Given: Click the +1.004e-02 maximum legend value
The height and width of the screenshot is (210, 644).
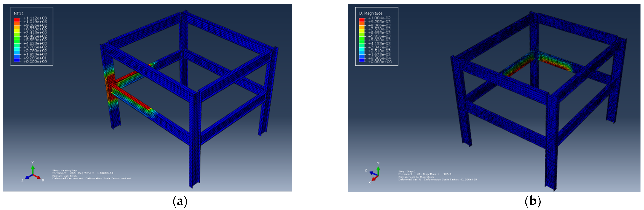Looking at the screenshot, I should [379, 18].
